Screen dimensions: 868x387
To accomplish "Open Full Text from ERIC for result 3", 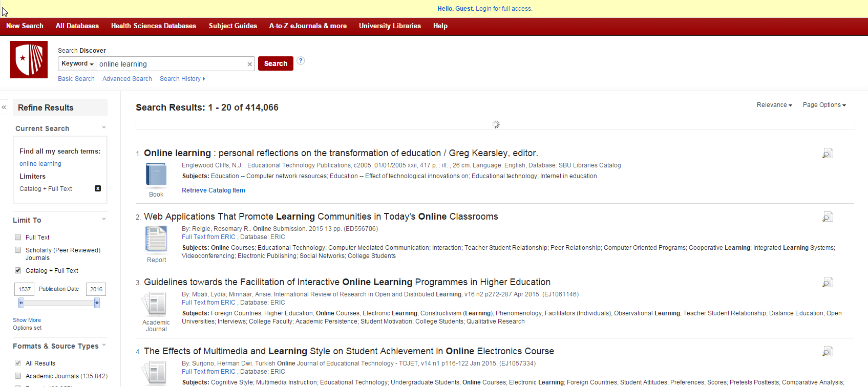I will point(208,303).
